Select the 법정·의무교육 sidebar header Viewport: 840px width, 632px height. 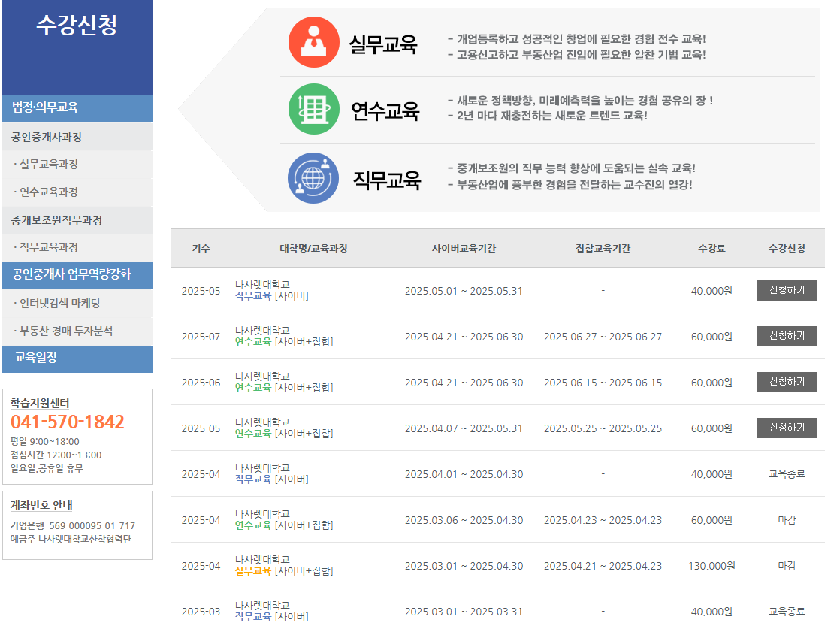click(x=45, y=107)
